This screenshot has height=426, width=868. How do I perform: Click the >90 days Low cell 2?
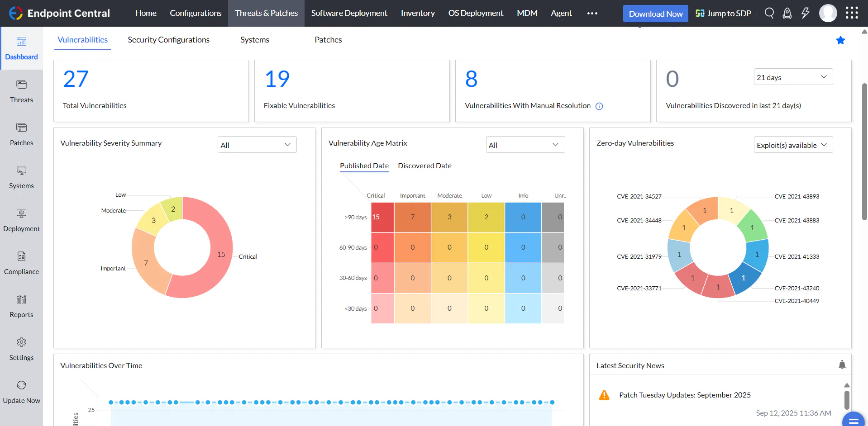coord(486,217)
